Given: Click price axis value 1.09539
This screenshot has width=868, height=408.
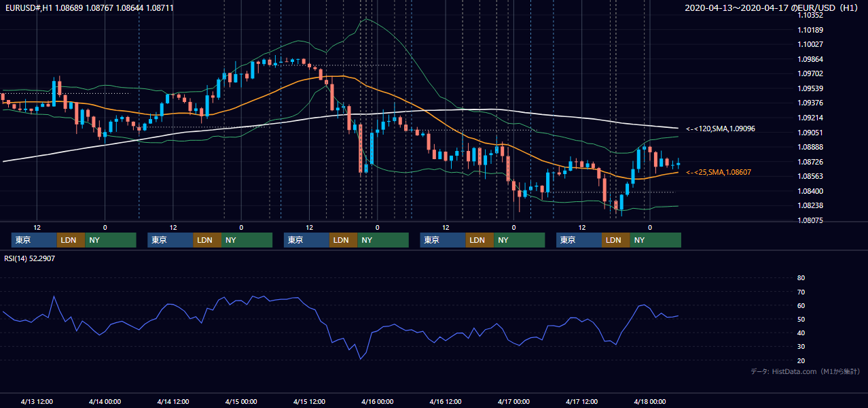Looking at the screenshot, I should tap(810, 88).
